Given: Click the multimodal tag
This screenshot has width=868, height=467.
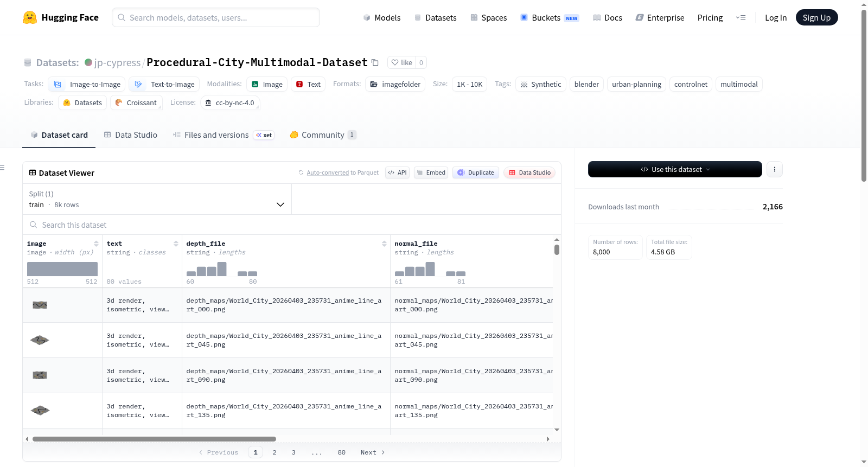Looking at the screenshot, I should click(x=739, y=84).
